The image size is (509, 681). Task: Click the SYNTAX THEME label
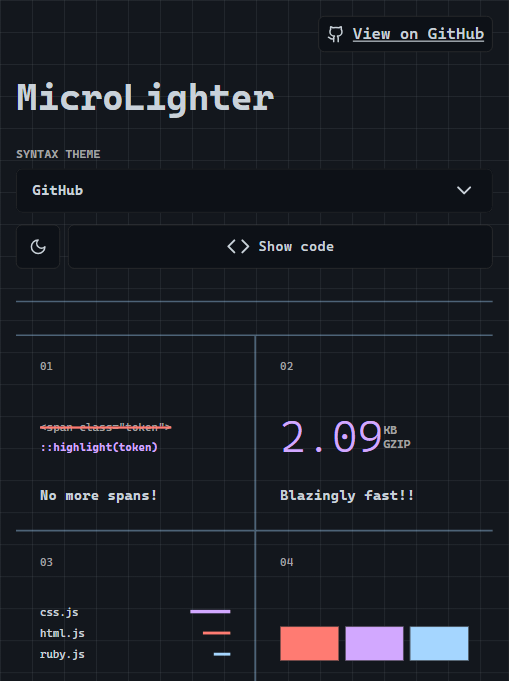tap(58, 154)
